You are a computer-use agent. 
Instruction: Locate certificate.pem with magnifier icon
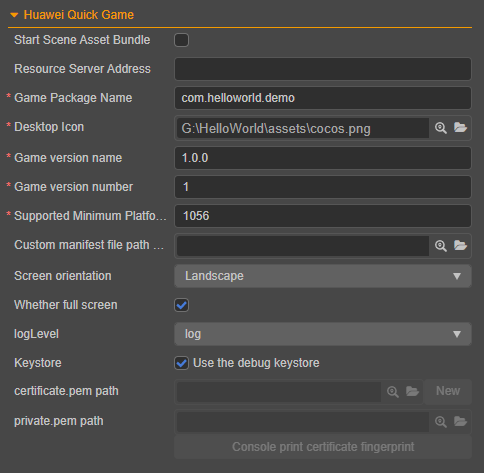point(393,392)
